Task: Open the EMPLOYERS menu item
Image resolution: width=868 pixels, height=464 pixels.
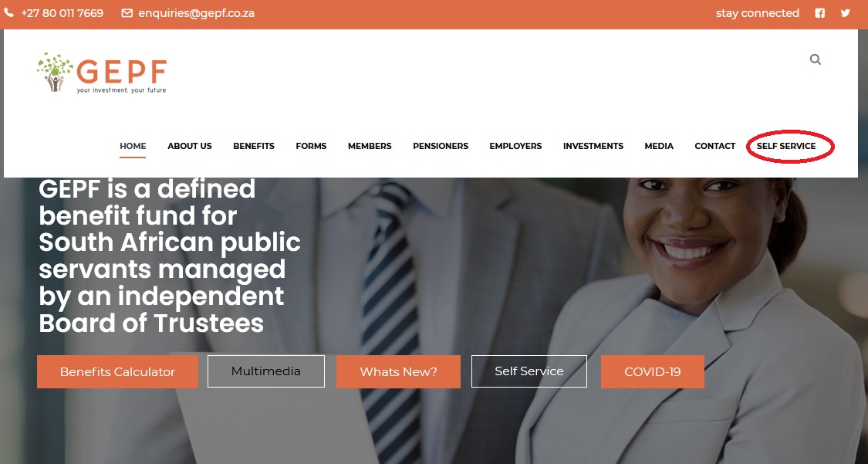Action: (515, 146)
